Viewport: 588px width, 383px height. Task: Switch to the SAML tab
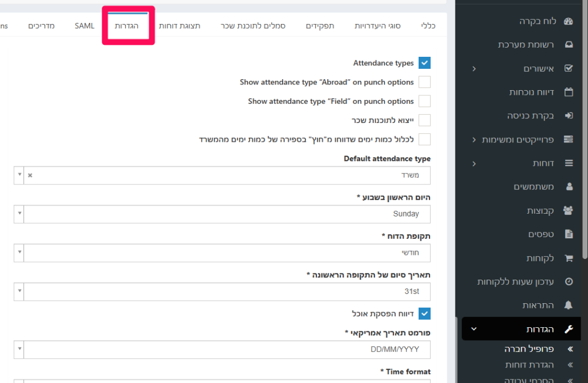coord(84,26)
